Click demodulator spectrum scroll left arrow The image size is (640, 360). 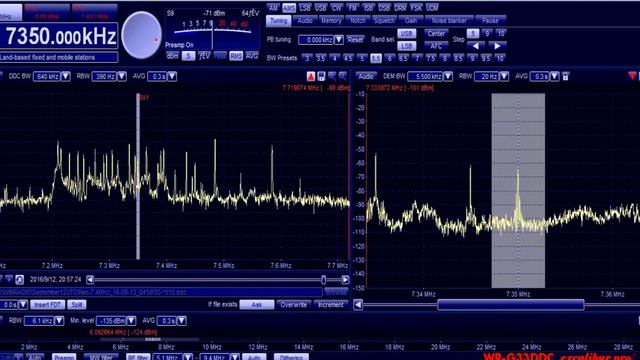point(358,304)
